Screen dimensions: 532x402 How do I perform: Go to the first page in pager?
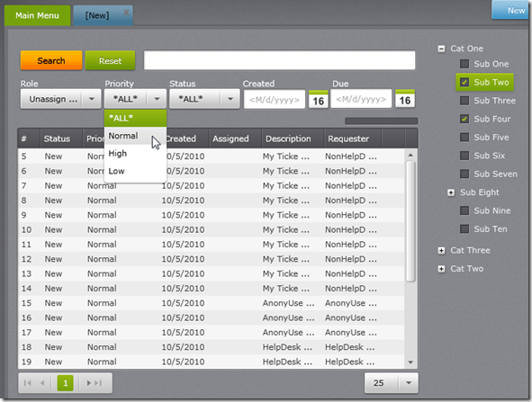point(28,383)
